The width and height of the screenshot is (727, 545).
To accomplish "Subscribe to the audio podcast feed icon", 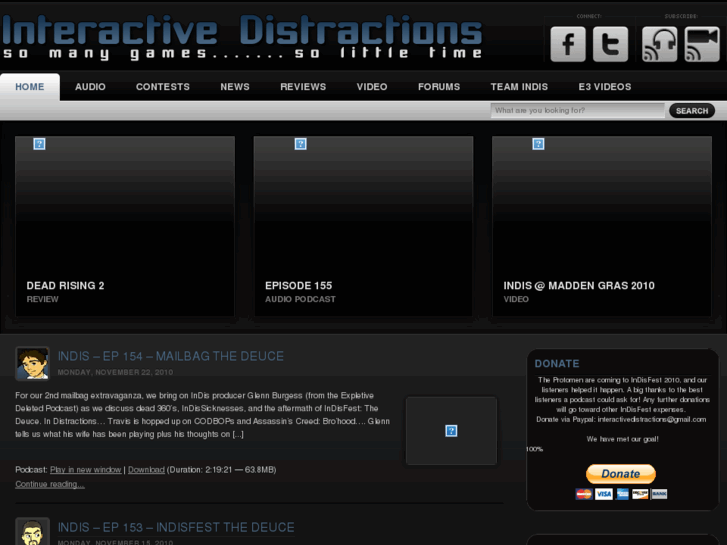I will [x=659, y=44].
